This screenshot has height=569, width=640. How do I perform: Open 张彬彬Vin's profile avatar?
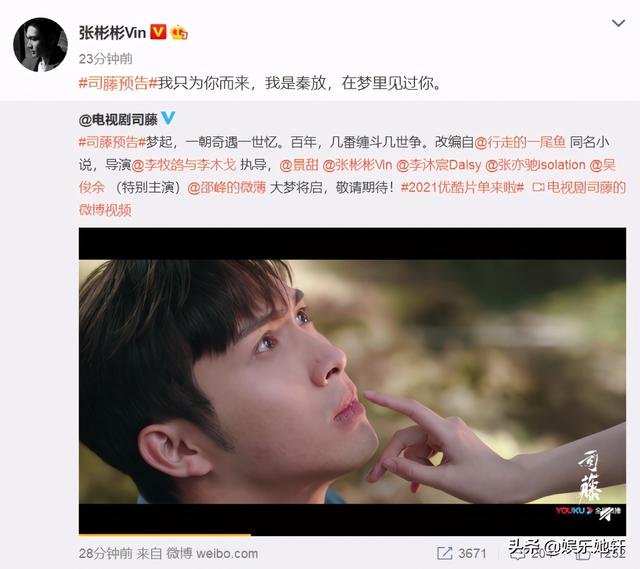coord(40,45)
